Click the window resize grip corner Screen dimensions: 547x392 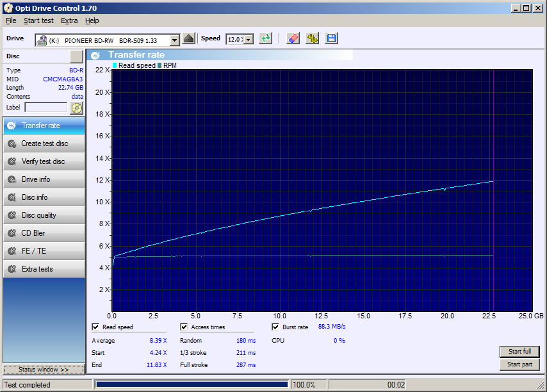(x=541, y=386)
